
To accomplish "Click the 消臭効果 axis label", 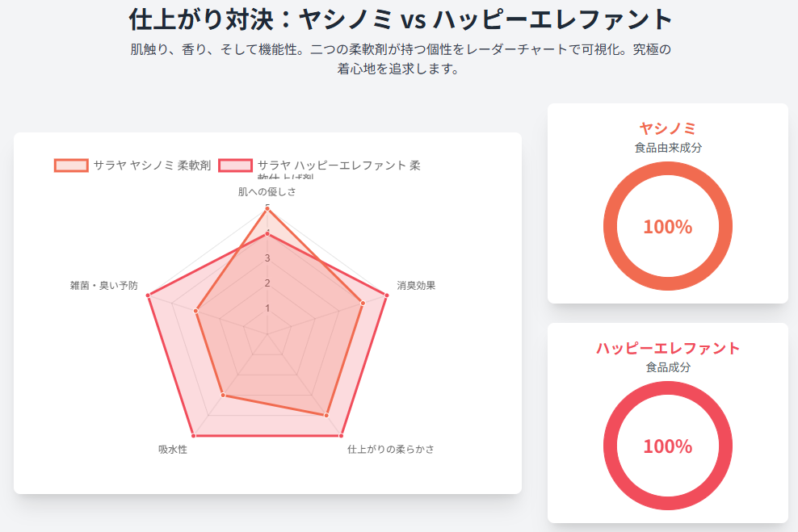I will [416, 285].
